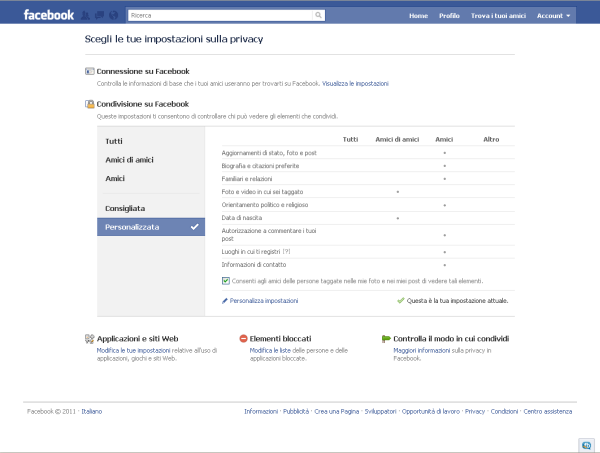Image resolution: width=600 pixels, height=453 pixels.
Task: Click the Facebook logo
Action: [x=49, y=15]
